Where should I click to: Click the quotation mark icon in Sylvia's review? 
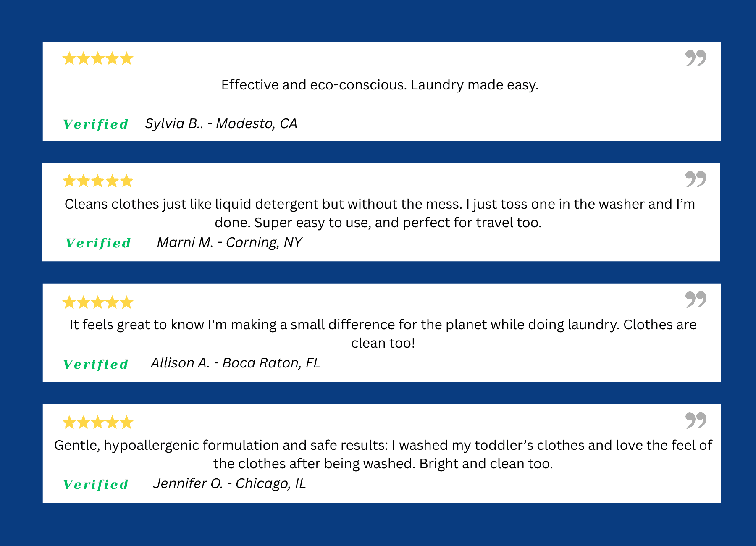click(x=696, y=58)
